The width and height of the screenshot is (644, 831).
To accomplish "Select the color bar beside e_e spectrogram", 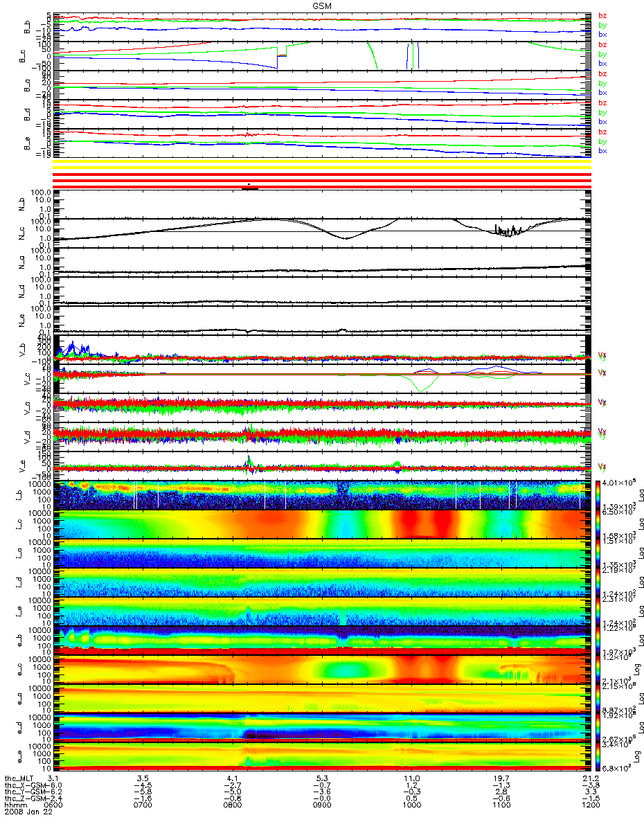I will (x=599, y=756).
